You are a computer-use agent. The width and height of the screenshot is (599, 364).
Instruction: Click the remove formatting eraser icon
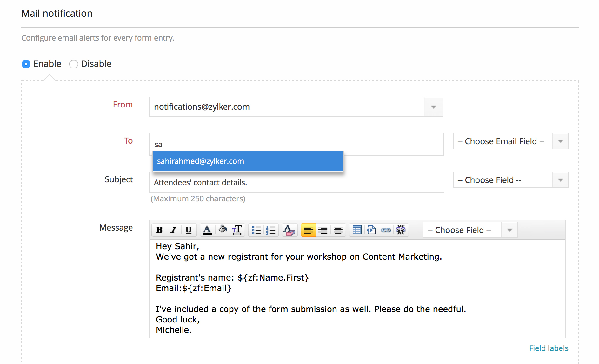289,230
